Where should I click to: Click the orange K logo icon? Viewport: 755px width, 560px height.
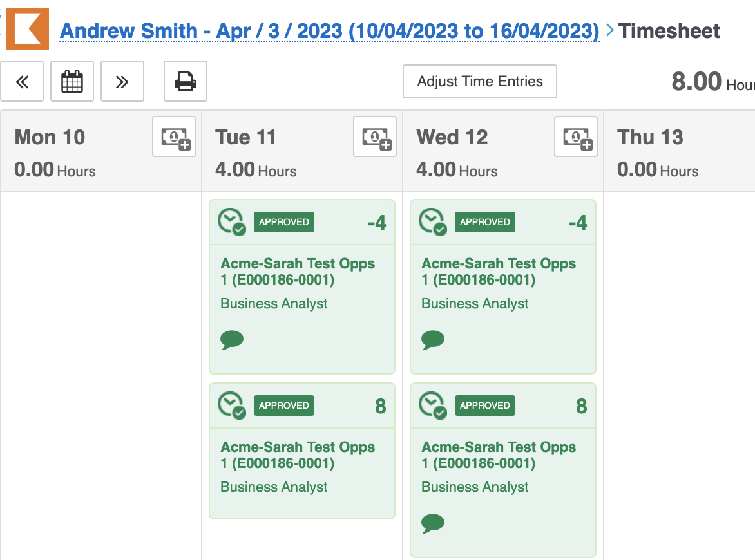tap(28, 29)
